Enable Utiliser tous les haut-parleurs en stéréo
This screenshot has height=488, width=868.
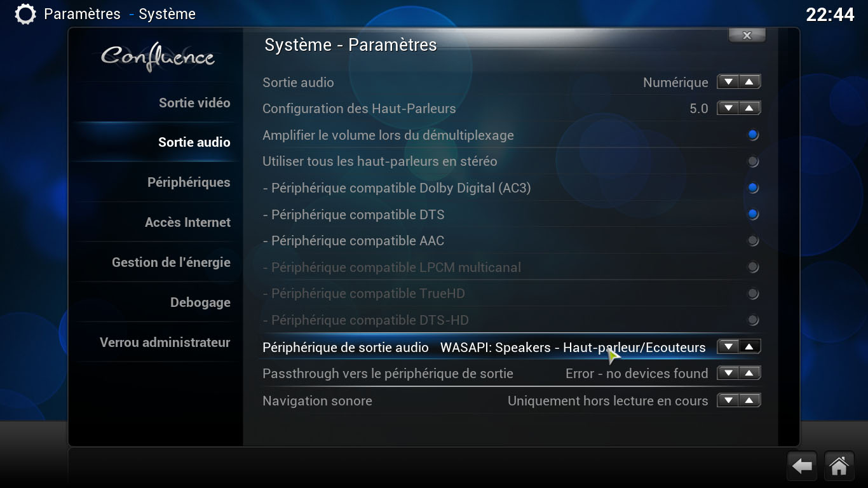pyautogui.click(x=753, y=161)
